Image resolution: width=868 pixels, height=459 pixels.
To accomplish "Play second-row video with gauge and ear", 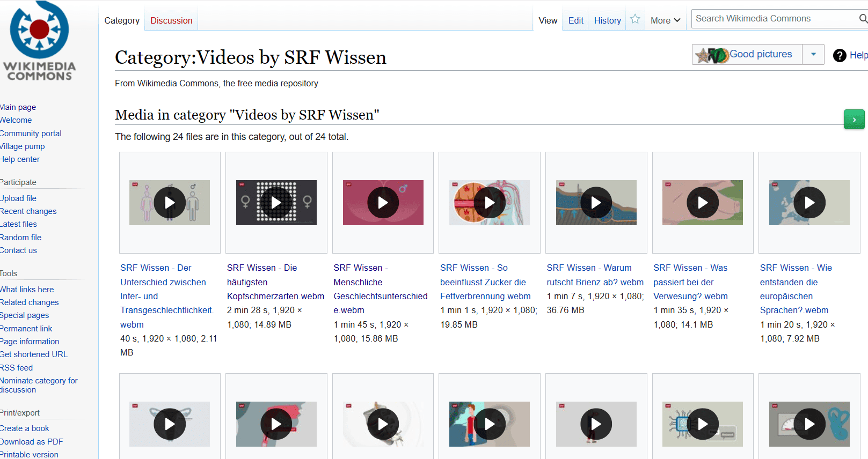I will pos(809,424).
